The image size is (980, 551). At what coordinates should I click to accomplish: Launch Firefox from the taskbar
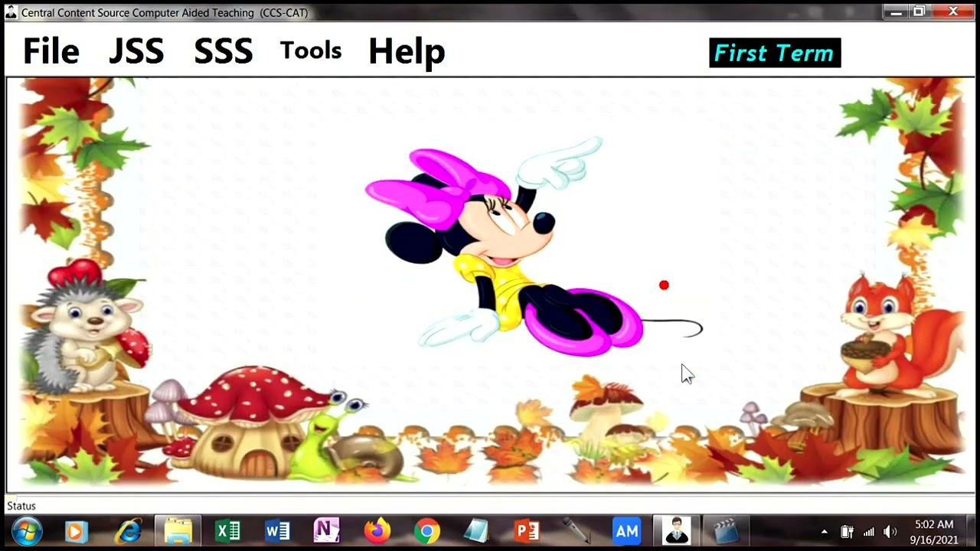click(x=377, y=530)
